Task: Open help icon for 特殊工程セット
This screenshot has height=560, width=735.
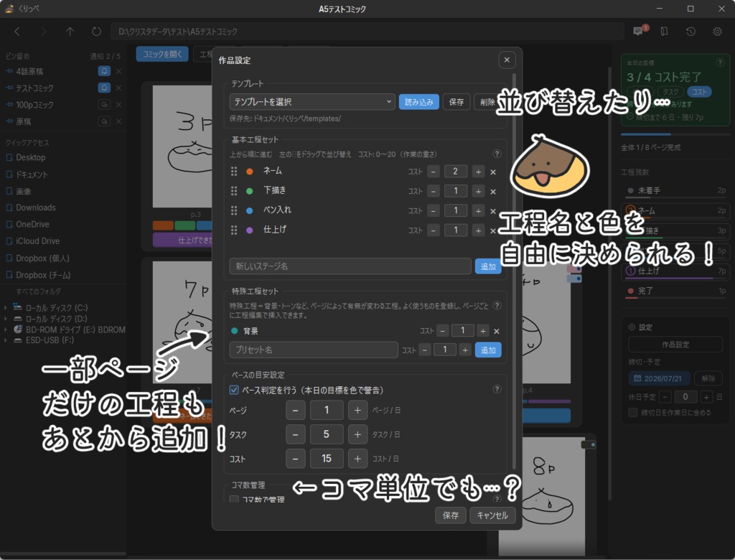Action: [x=497, y=305]
